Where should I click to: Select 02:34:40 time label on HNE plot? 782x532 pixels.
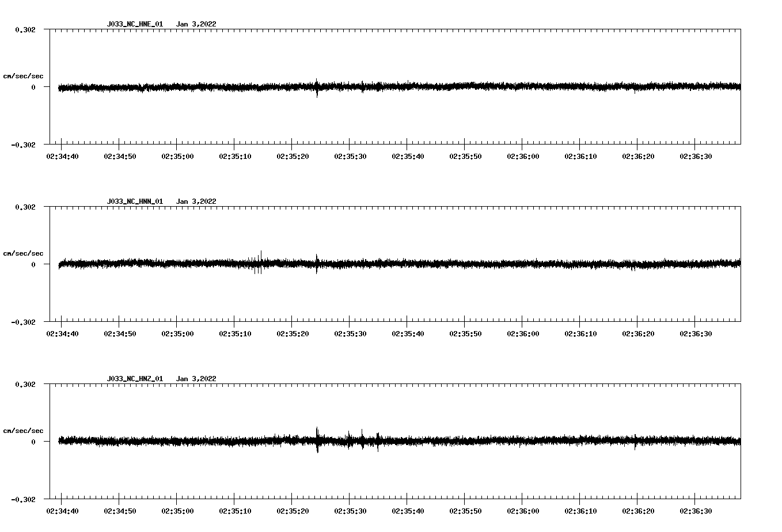click(62, 157)
